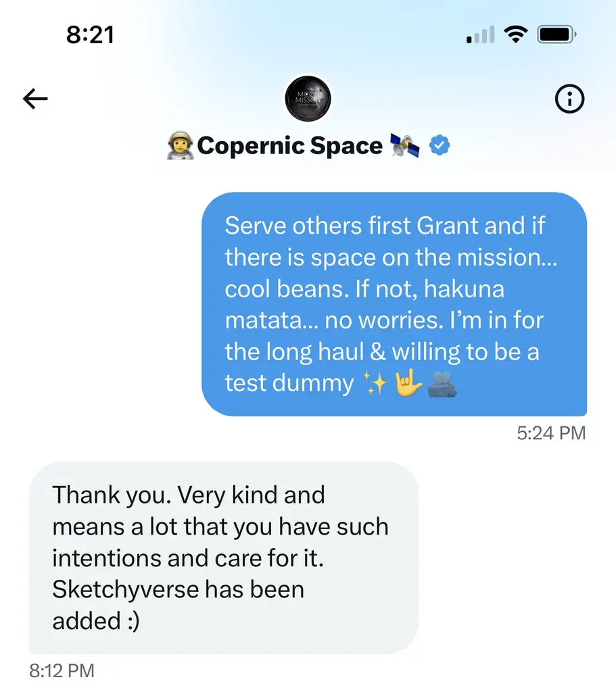The width and height of the screenshot is (616, 692).
Task: Tap the 8:21 status bar clock
Action: click(x=90, y=35)
